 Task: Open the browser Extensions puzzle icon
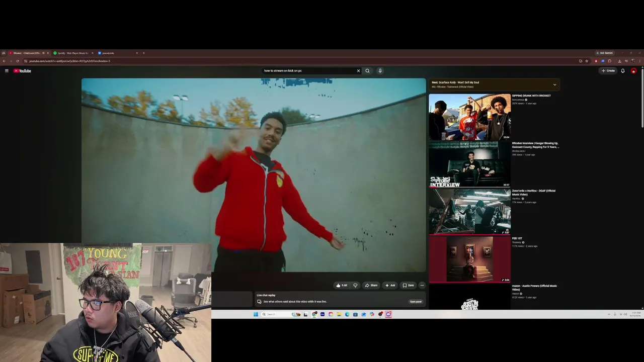click(x=610, y=61)
